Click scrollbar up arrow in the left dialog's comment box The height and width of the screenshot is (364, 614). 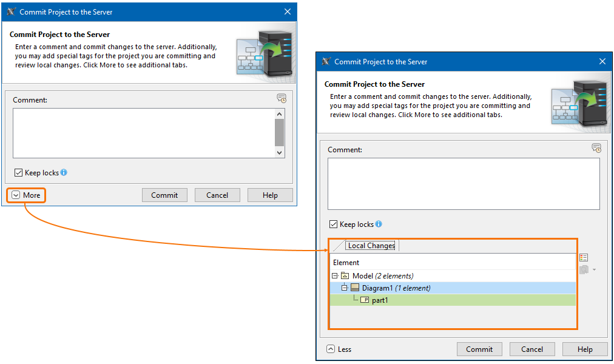tap(279, 114)
